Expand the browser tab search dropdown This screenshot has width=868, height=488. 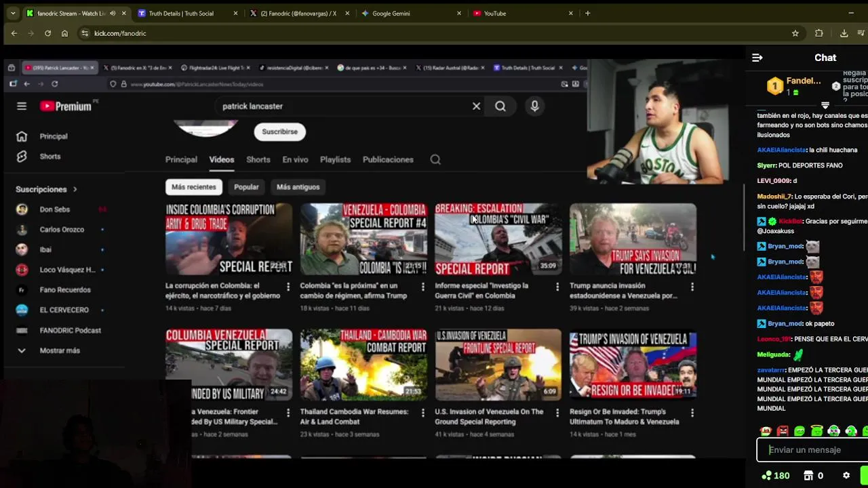(12, 13)
